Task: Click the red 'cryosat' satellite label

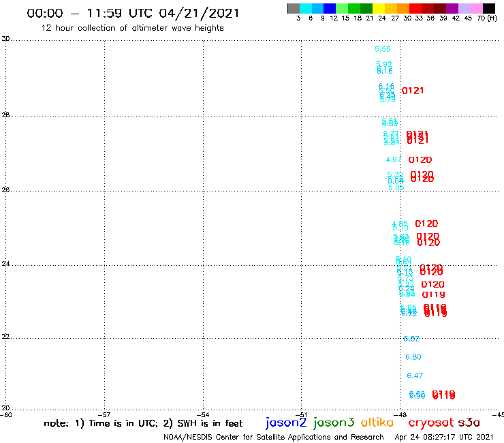Action: (x=431, y=423)
